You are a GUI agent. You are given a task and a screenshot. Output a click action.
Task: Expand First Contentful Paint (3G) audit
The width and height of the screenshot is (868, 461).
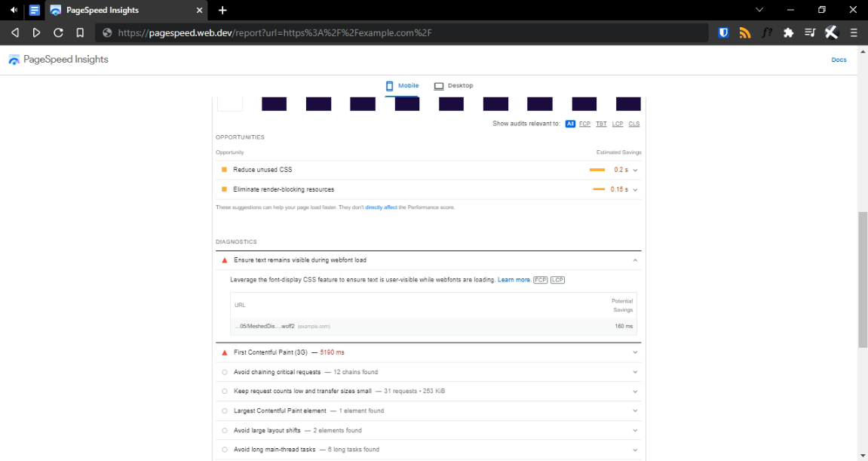[x=635, y=352]
